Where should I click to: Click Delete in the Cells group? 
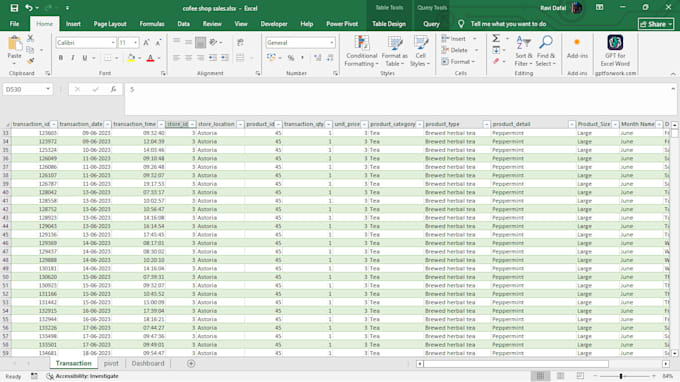459,50
